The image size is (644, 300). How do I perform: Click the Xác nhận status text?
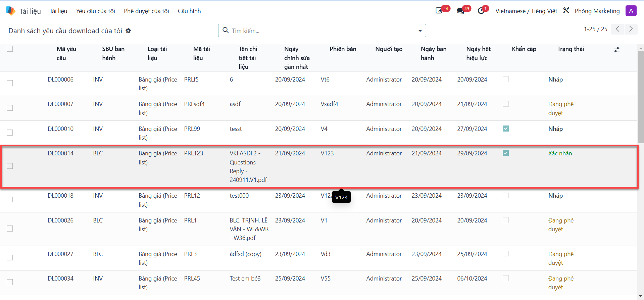[x=560, y=153]
